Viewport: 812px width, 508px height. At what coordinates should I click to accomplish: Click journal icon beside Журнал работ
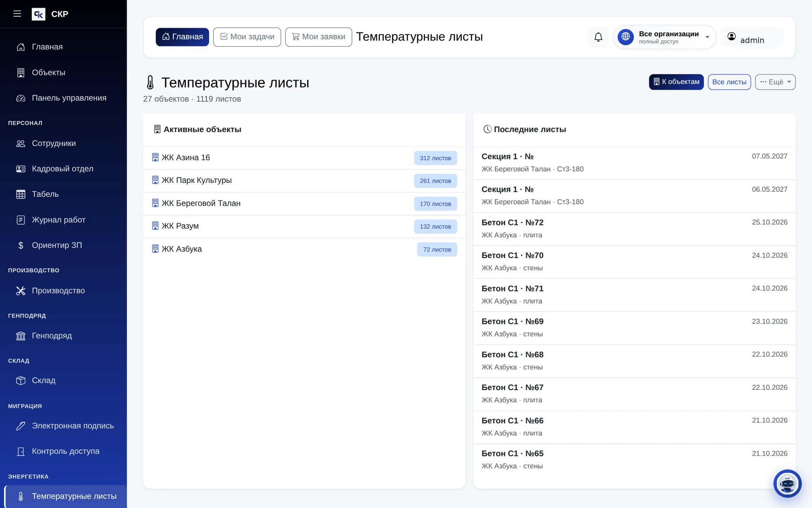21,220
